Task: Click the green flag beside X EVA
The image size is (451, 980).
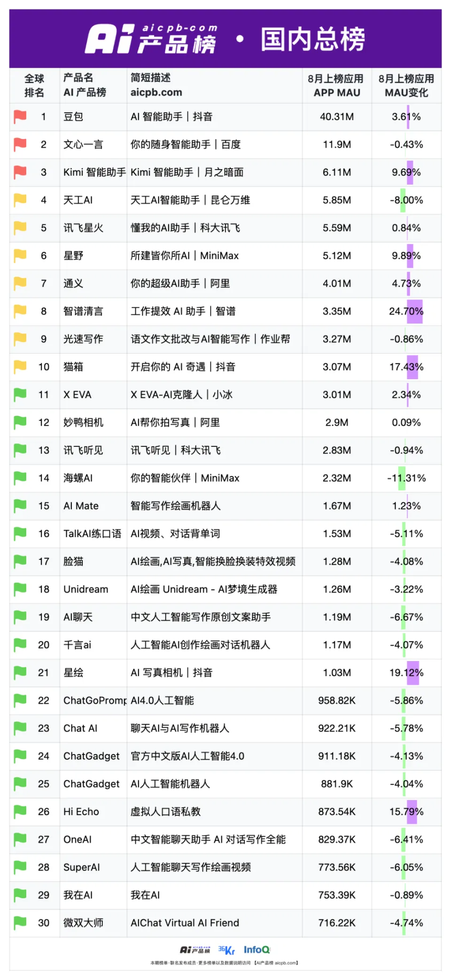Action: (20, 395)
